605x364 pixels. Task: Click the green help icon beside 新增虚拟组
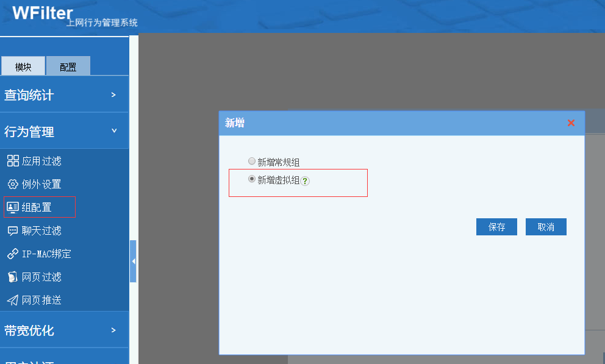(x=306, y=181)
